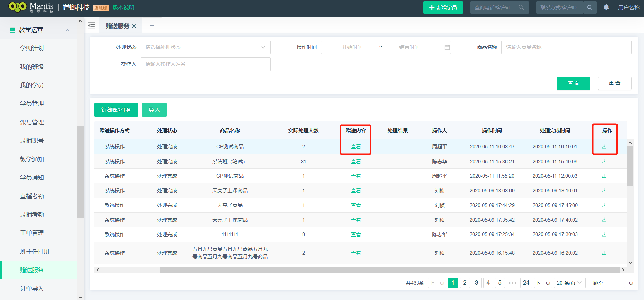View 赠送内容 for 系统班（笔试）row
The width and height of the screenshot is (644, 300).
[x=356, y=162]
